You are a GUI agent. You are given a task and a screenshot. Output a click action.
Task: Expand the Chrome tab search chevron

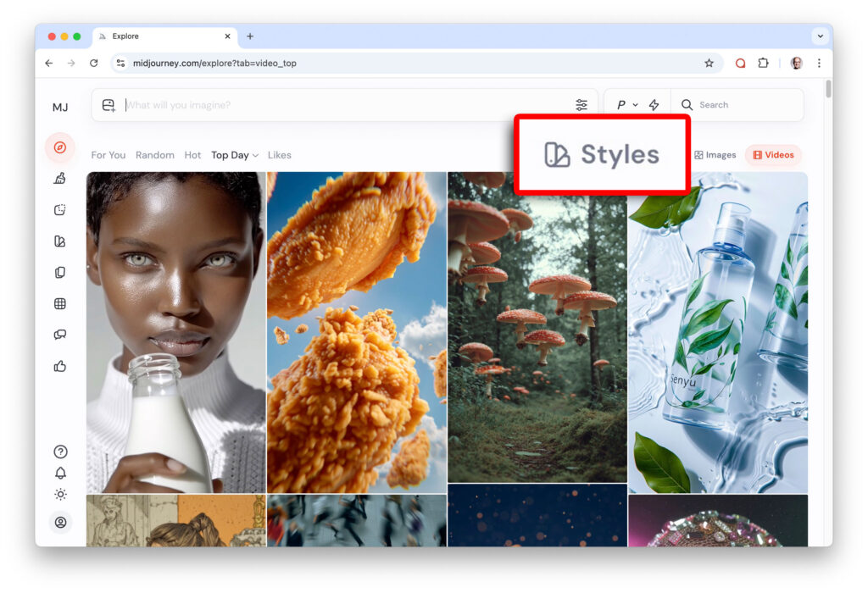point(819,36)
